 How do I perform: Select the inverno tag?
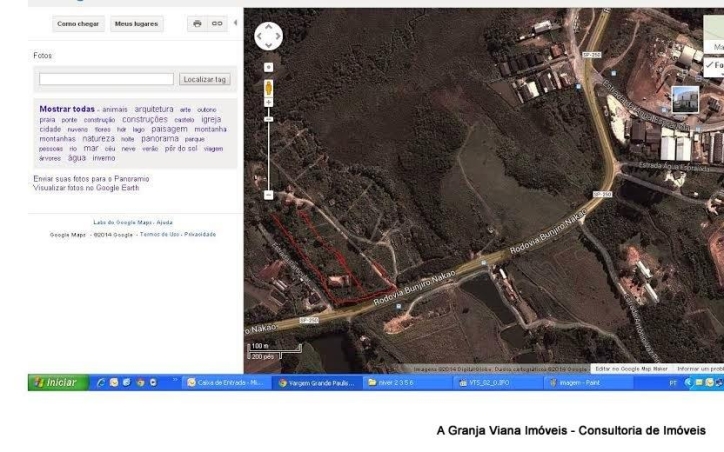point(104,158)
